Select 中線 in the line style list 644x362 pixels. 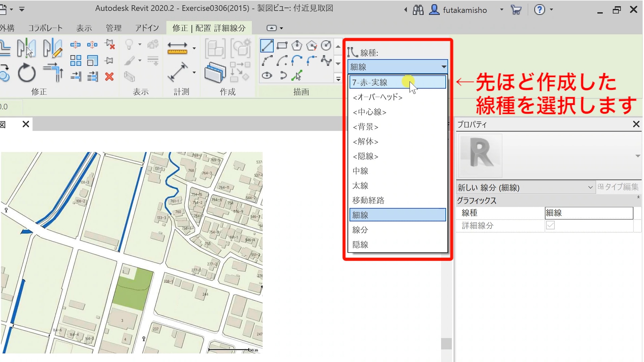(361, 171)
